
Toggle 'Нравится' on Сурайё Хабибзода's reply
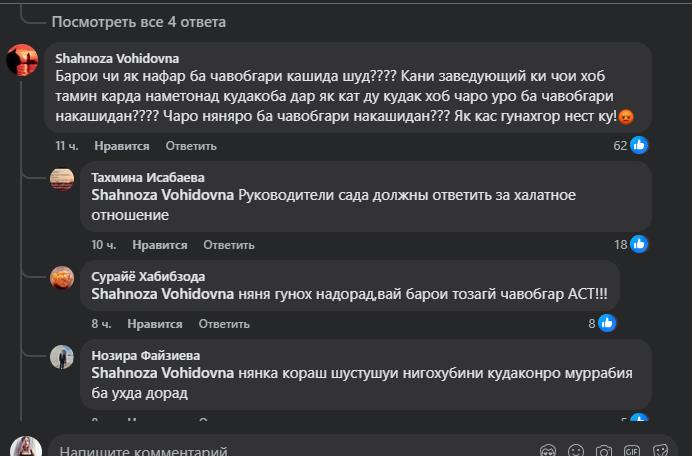pyautogui.click(x=155, y=323)
